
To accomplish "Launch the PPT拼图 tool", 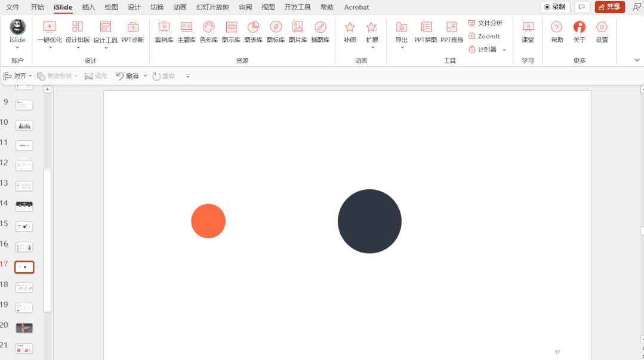I will [x=426, y=32].
